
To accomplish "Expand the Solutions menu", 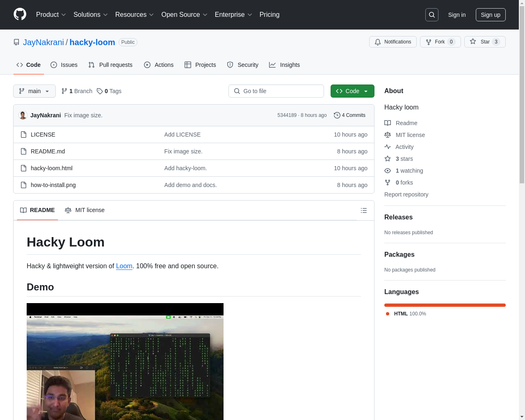I will 91,15.
